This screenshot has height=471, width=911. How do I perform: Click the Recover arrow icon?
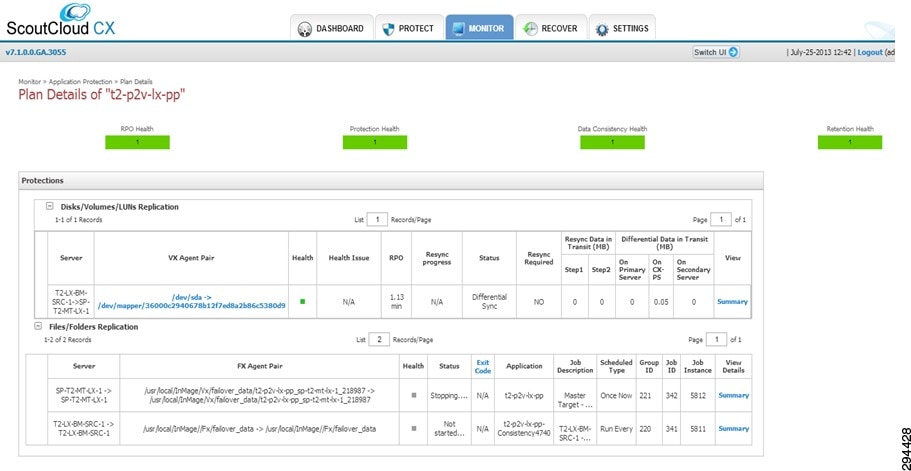click(x=529, y=29)
